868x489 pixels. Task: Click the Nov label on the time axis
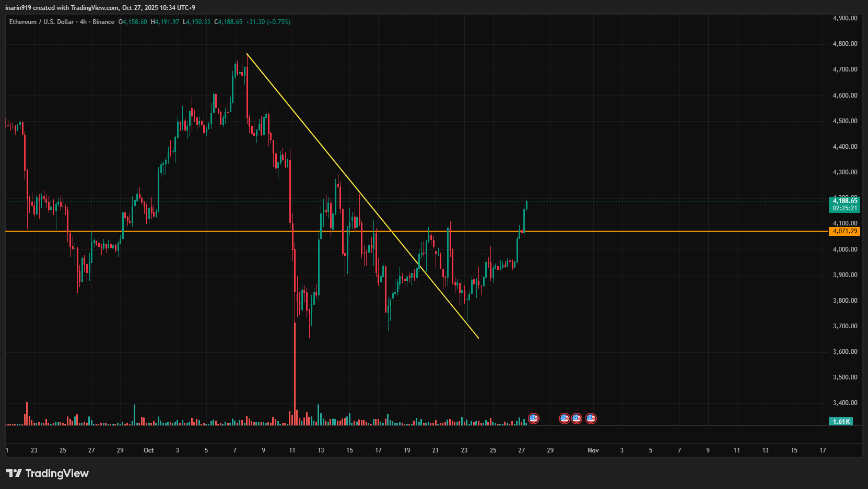593,450
